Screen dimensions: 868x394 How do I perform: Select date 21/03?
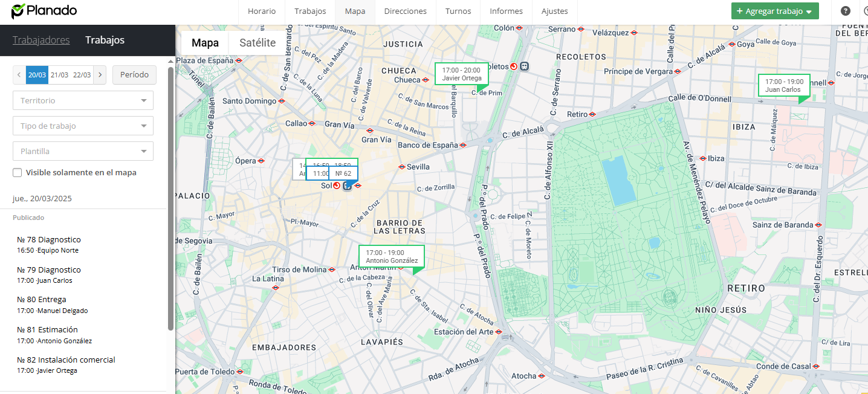(x=59, y=75)
